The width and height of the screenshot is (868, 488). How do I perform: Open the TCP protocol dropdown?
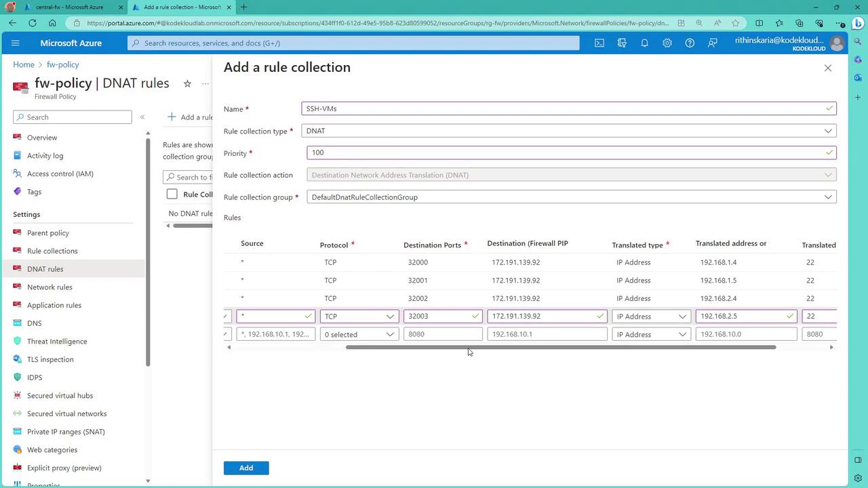[359, 317]
